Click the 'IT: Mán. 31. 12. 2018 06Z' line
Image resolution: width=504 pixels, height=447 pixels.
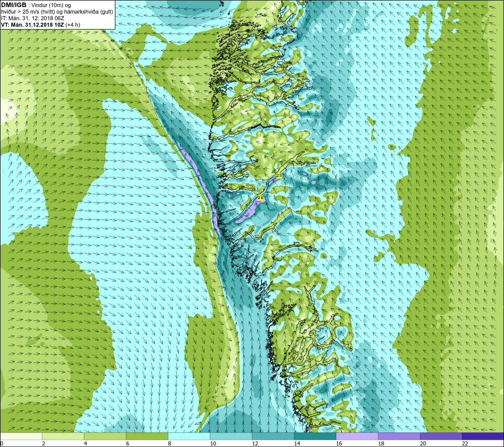click(33, 18)
